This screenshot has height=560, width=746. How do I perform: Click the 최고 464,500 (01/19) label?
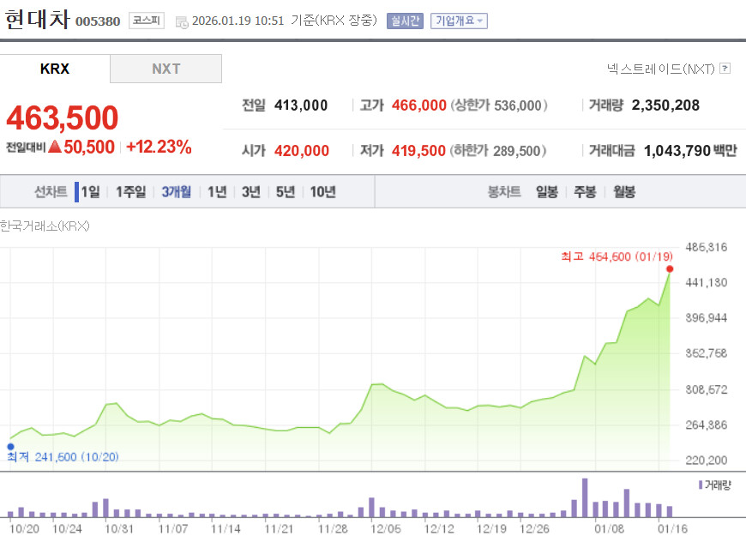click(617, 257)
